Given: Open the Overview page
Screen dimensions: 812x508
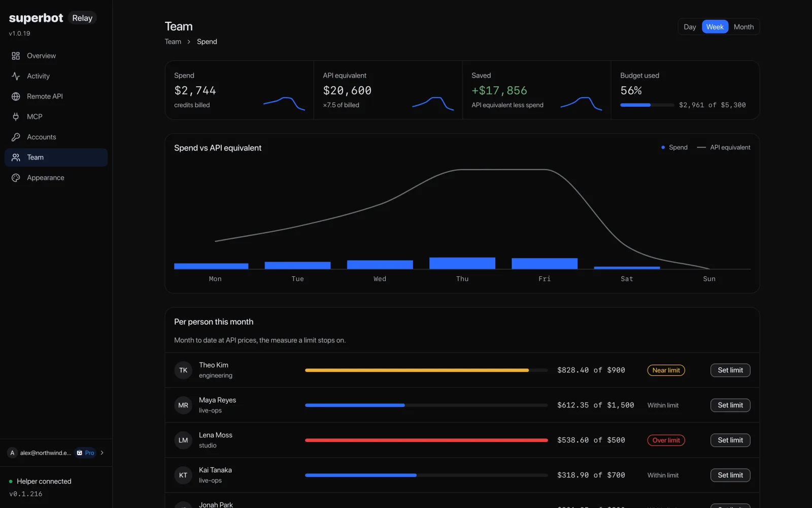Looking at the screenshot, I should [x=56, y=56].
